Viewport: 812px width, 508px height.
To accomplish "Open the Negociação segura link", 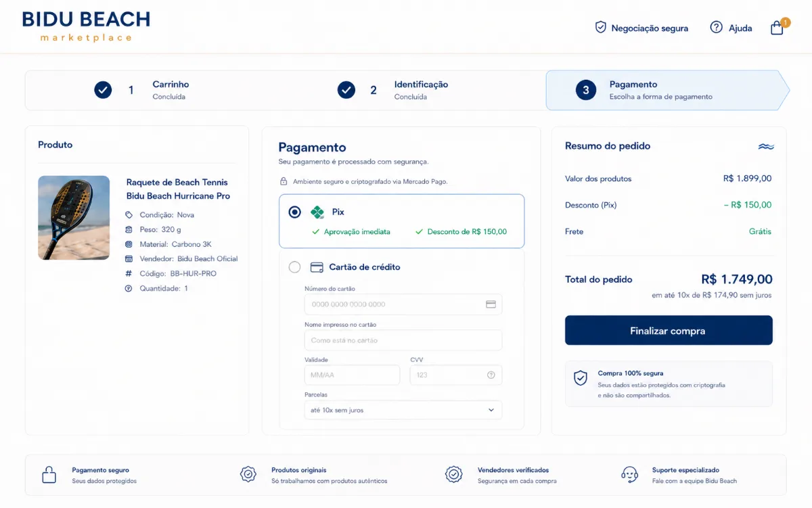I will click(x=650, y=28).
